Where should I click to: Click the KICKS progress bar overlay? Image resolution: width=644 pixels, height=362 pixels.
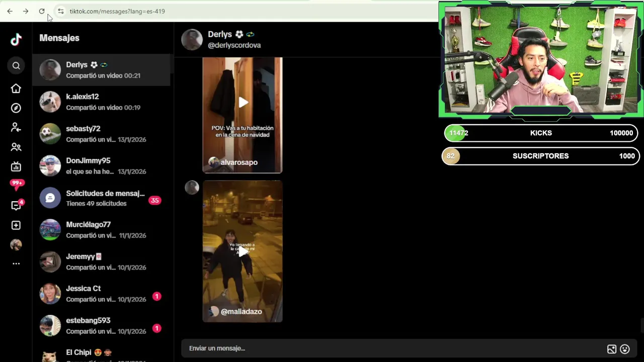pyautogui.click(x=541, y=133)
